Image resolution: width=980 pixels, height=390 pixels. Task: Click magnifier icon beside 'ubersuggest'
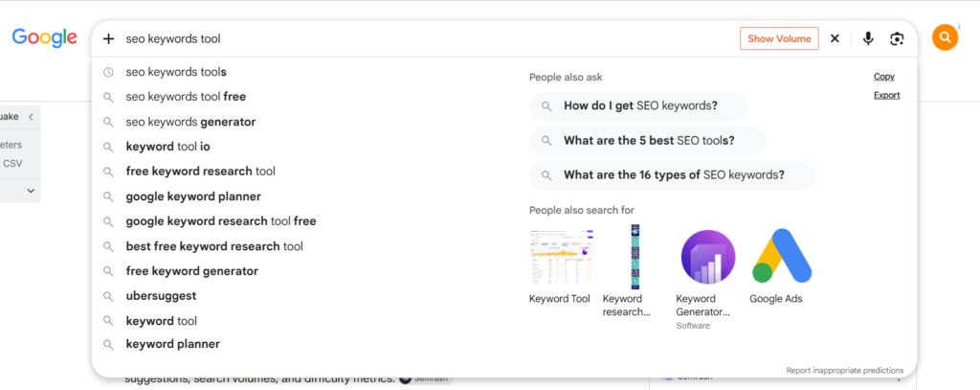pyautogui.click(x=109, y=296)
